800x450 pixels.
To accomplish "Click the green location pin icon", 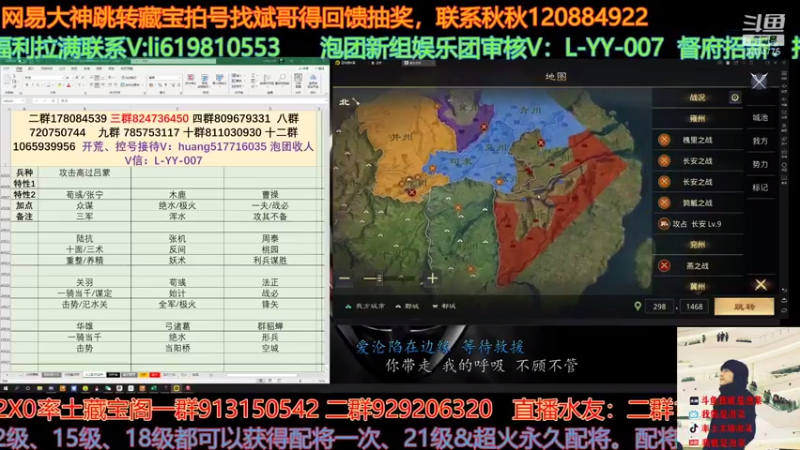I will point(637,306).
